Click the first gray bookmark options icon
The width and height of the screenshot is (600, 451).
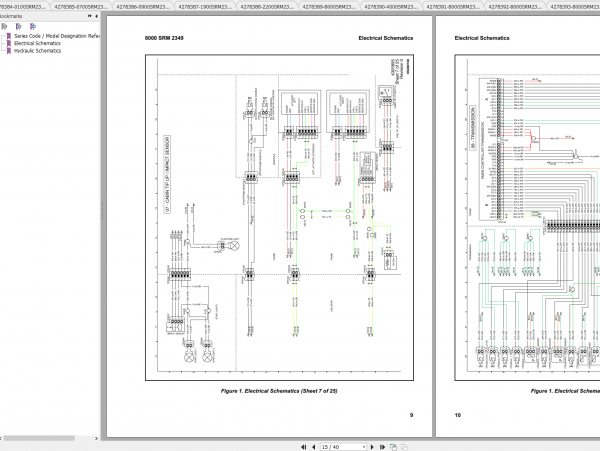[x=4, y=26]
